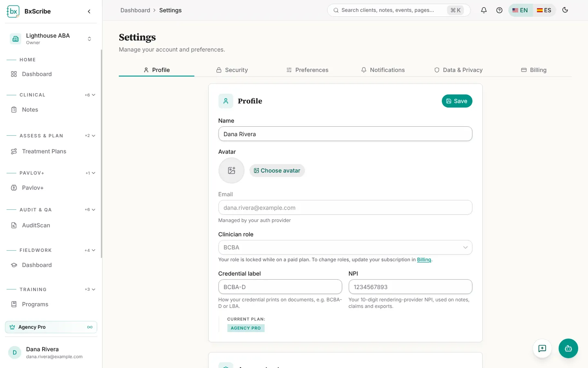Viewport: 588px width, 368px height.
Task: Open Programs under Training
Action: (x=51, y=304)
